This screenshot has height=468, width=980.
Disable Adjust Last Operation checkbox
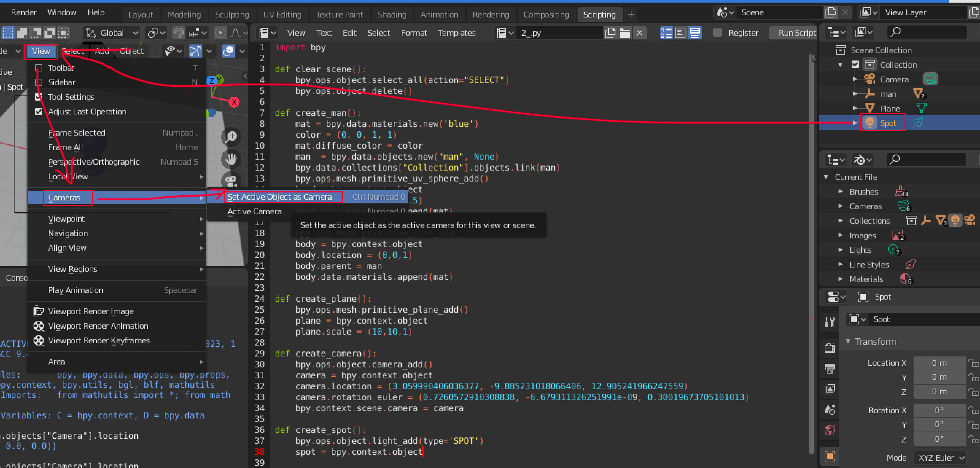[38, 112]
